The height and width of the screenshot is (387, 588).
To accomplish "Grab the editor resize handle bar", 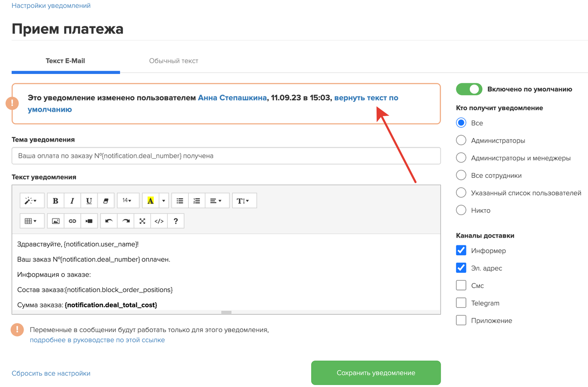I will [226, 312].
